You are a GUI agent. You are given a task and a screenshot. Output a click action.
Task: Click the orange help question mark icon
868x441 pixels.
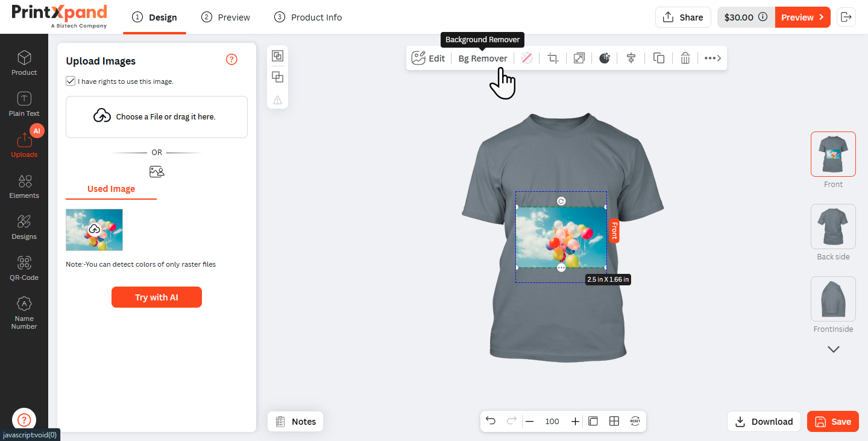point(231,59)
